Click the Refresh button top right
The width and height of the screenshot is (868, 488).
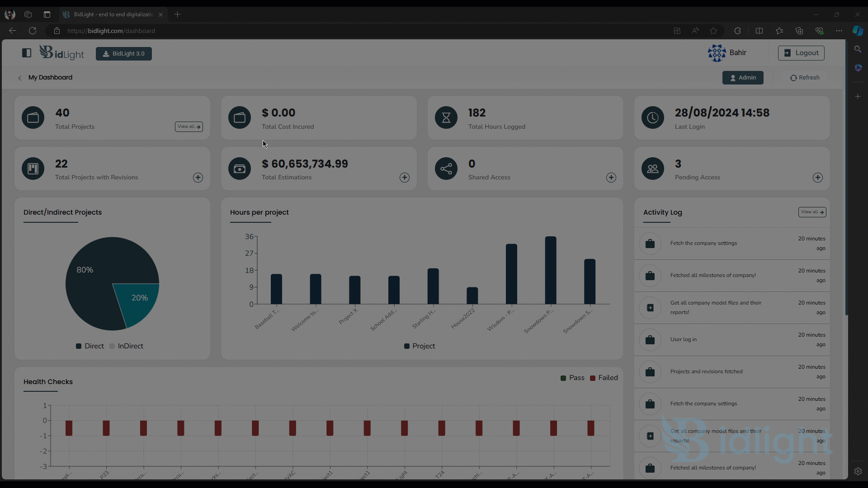pyautogui.click(x=804, y=77)
